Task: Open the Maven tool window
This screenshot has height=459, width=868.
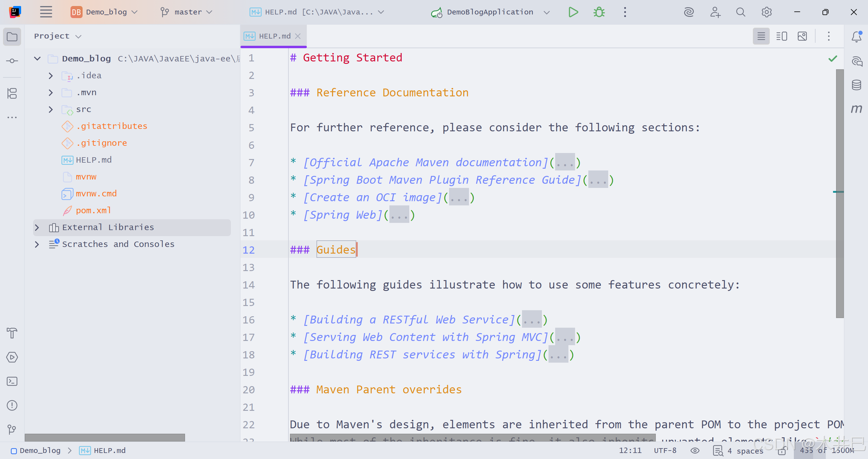Action: point(856,109)
